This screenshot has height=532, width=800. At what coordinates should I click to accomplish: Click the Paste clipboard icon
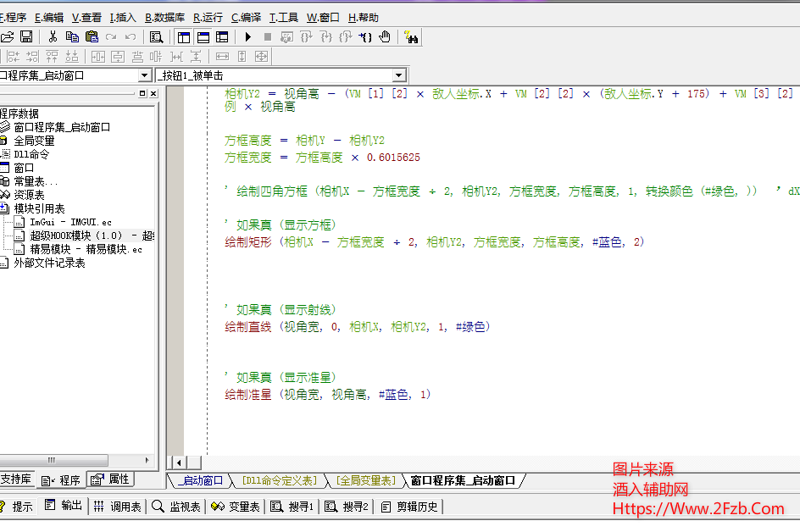pyautogui.click(x=92, y=36)
